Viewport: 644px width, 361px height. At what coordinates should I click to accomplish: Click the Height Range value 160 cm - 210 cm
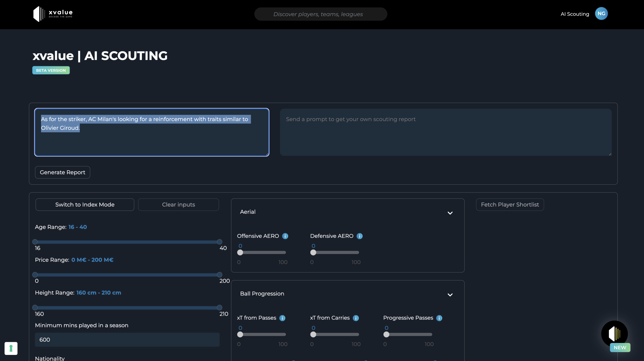point(99,293)
